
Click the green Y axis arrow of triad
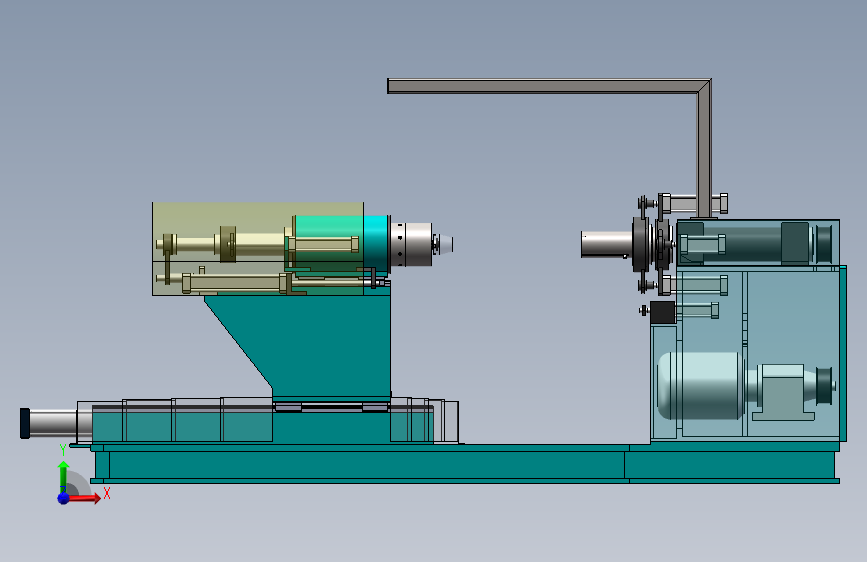coord(64,475)
